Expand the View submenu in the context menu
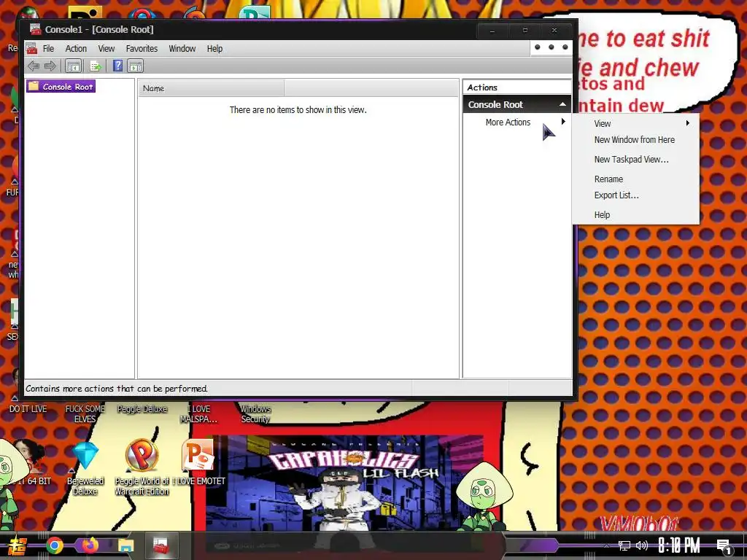The height and width of the screenshot is (560, 747). [x=635, y=123]
